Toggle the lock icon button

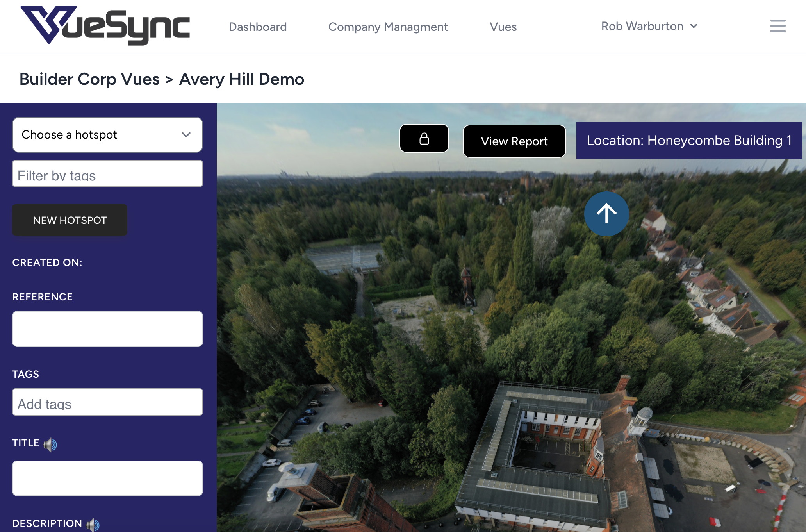pos(424,138)
